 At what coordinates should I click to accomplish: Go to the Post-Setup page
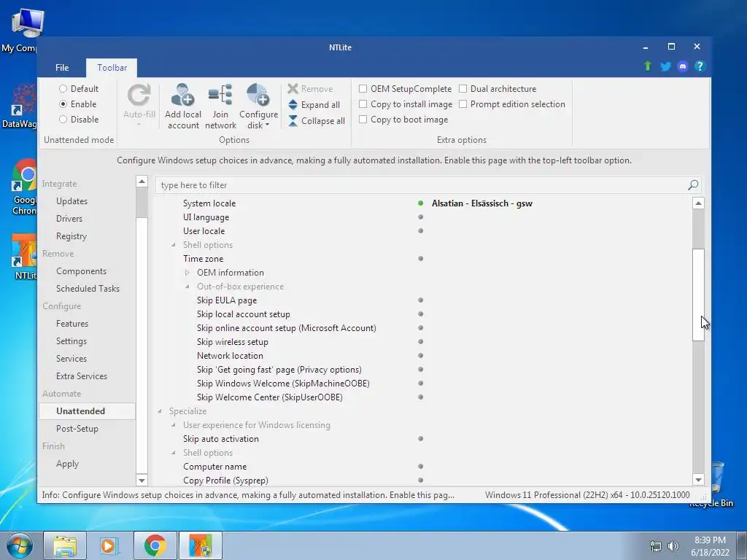click(x=77, y=429)
